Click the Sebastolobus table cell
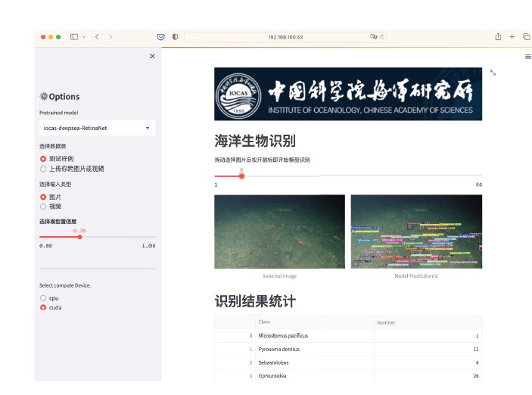 (315, 362)
